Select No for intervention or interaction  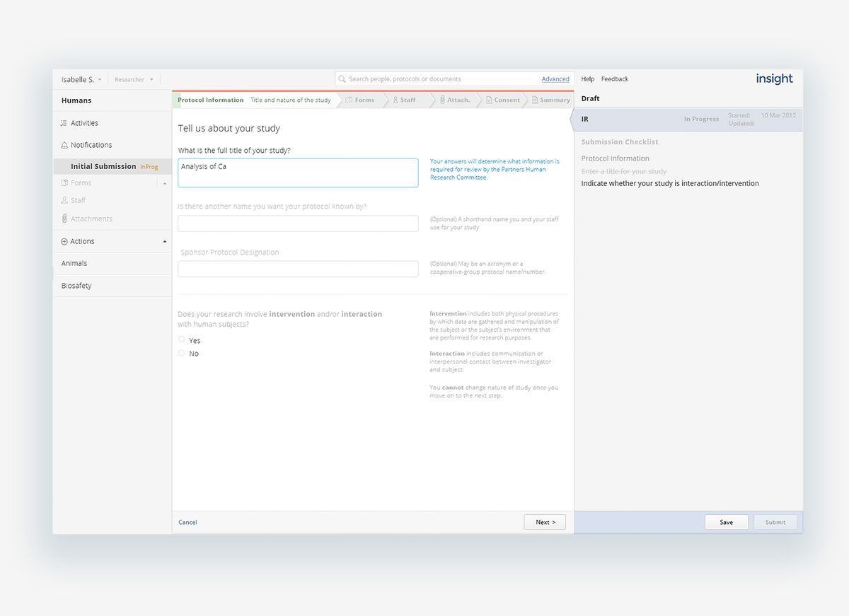[x=182, y=353]
